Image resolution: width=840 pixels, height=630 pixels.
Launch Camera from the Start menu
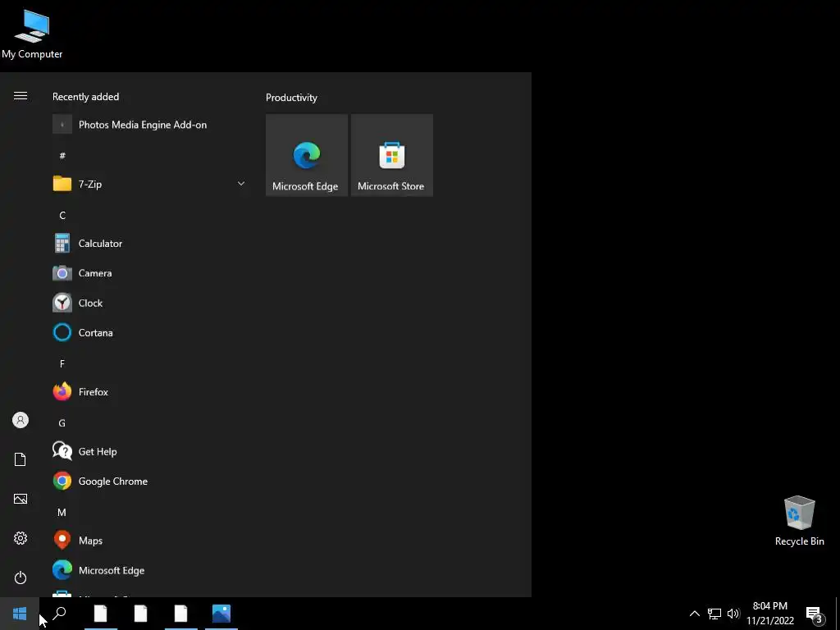pyautogui.click(x=150, y=273)
